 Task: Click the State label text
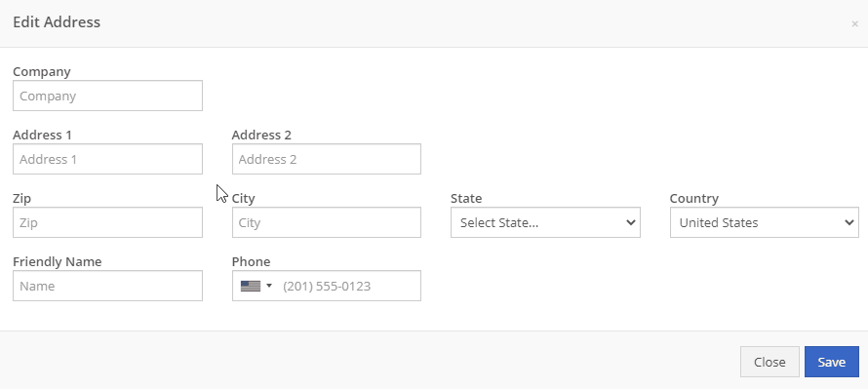pos(466,198)
